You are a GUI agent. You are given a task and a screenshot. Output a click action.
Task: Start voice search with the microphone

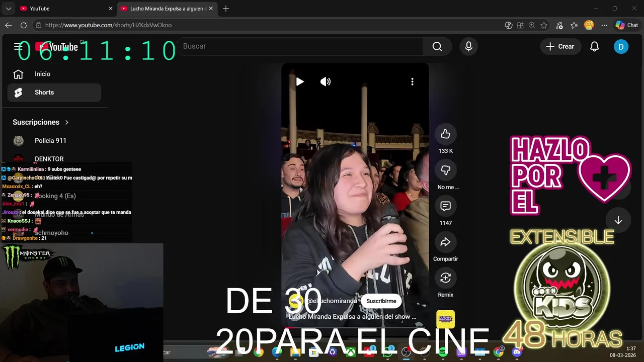[x=468, y=46]
